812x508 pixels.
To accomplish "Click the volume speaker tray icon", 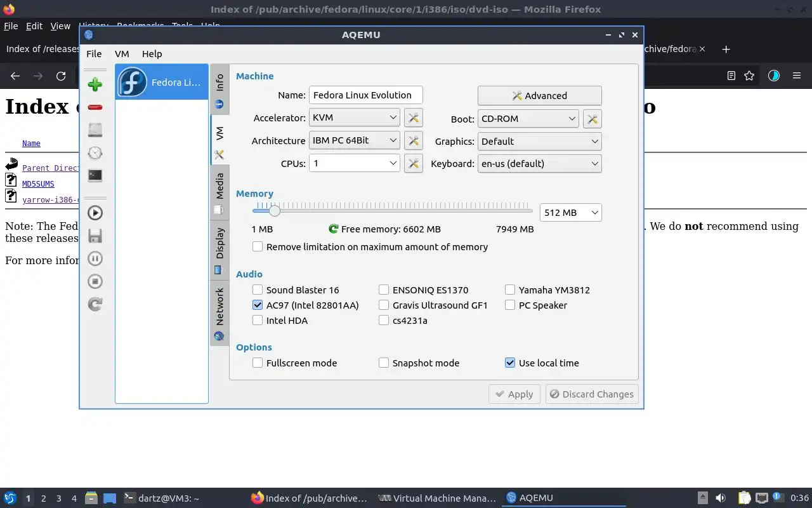I will (720, 498).
